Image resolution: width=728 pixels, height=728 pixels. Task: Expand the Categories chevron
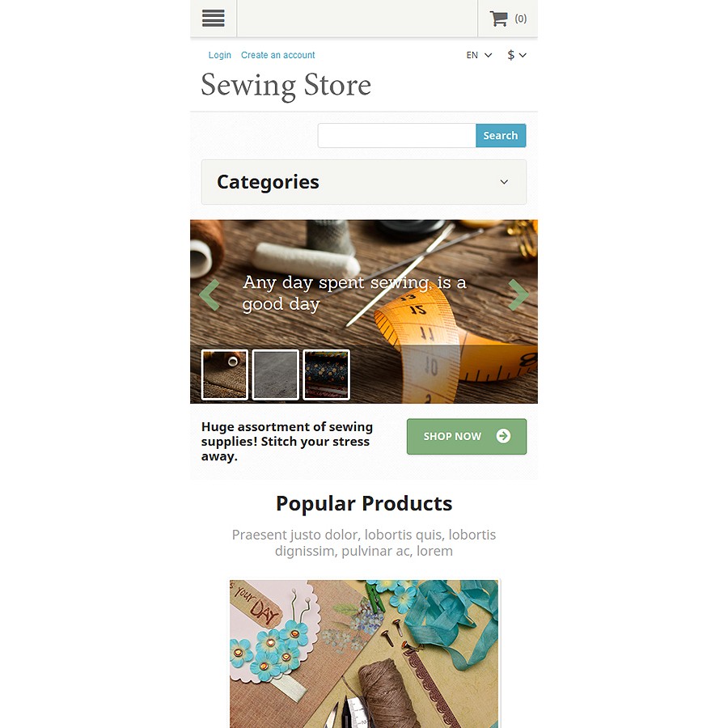[x=504, y=182]
